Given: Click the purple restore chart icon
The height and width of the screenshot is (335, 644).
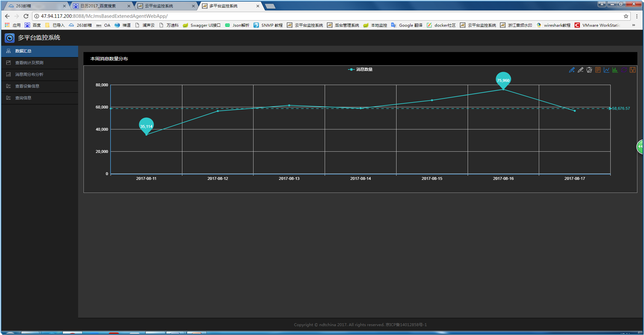Looking at the screenshot, I should (x=624, y=70).
